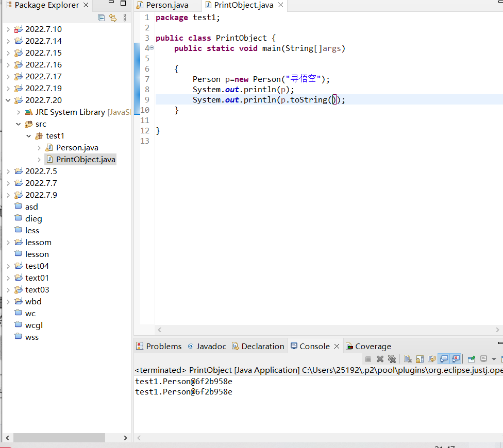Screen dimensions: 503x448
Task: Close the PrintObject.java editor tab
Action: [x=281, y=5]
